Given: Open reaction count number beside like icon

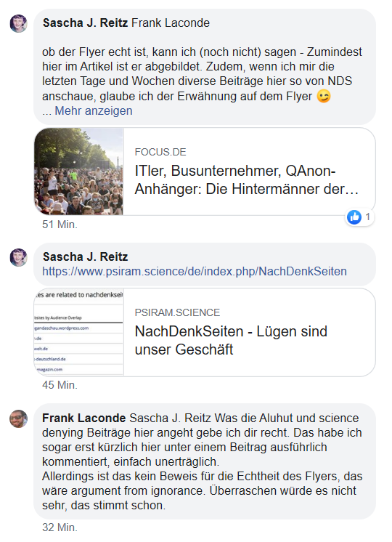Looking at the screenshot, I should [x=367, y=217].
